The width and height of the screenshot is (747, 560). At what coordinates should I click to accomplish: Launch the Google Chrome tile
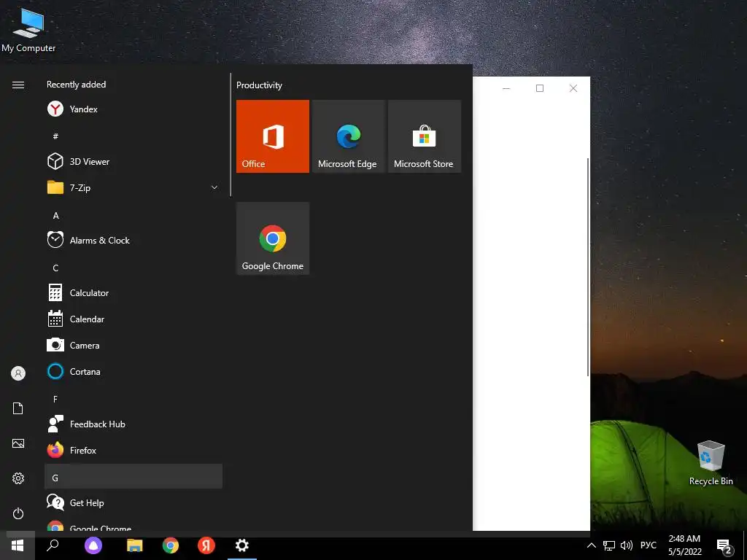(273, 238)
